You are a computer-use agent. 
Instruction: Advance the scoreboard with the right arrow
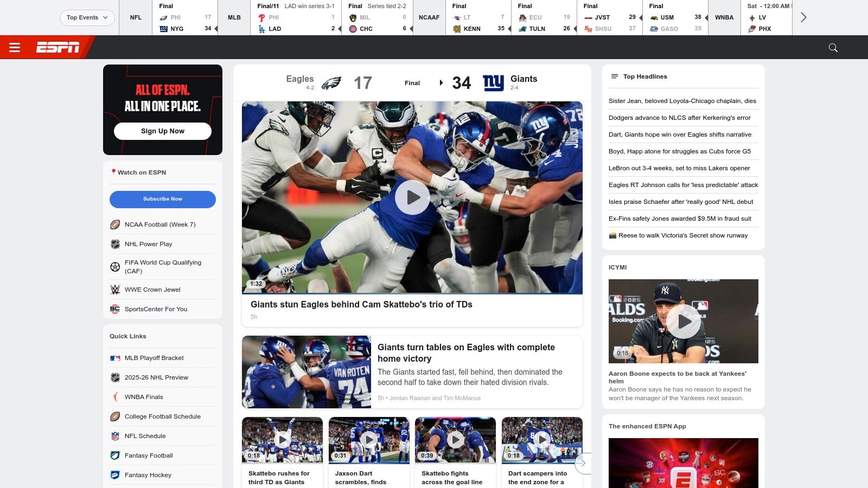click(803, 17)
